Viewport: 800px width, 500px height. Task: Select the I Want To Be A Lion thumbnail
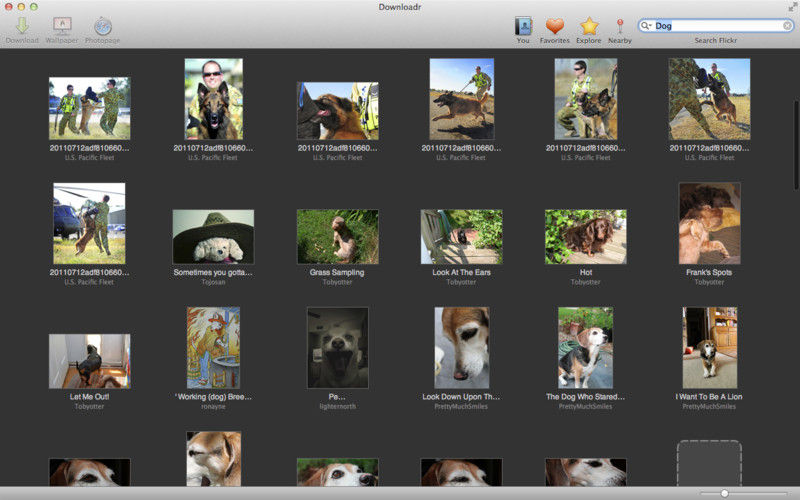(709, 348)
